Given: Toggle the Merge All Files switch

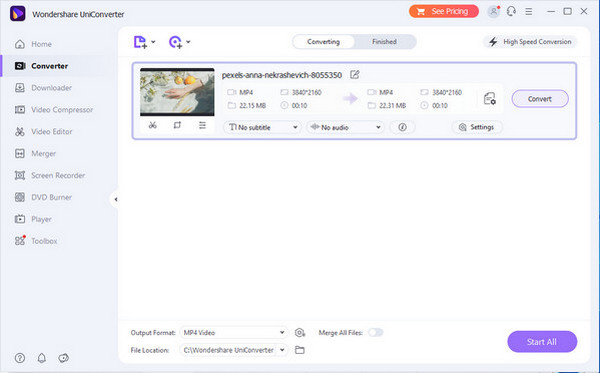Looking at the screenshot, I should [x=375, y=332].
